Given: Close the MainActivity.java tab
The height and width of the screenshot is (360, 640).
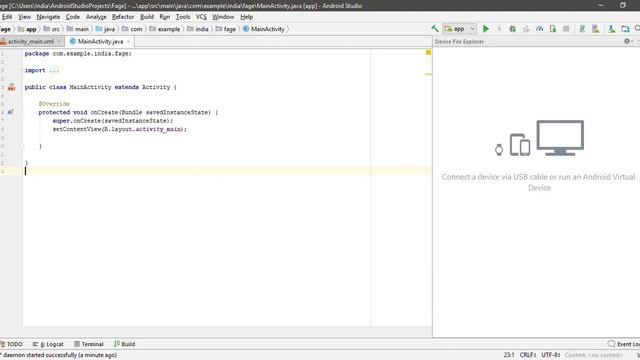Looking at the screenshot, I should coord(128,41).
